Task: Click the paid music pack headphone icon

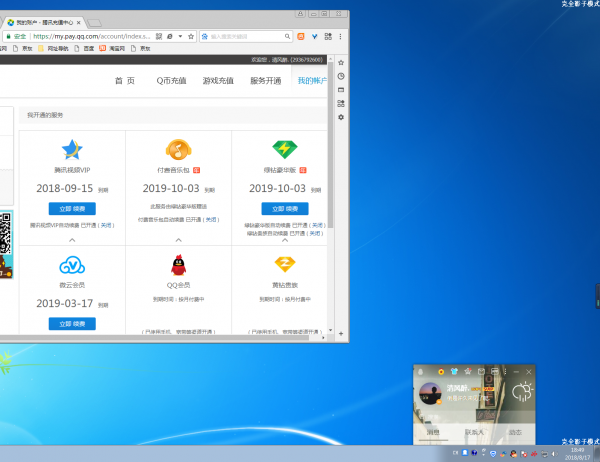Action: click(x=178, y=149)
